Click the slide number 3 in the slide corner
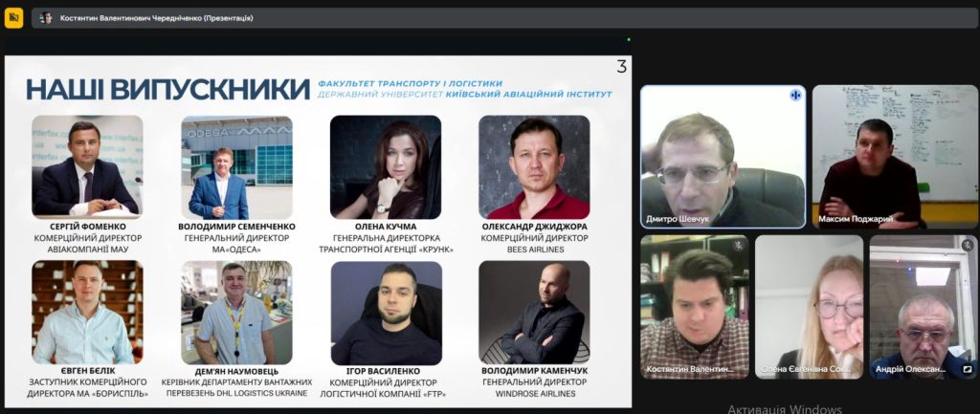Screen dimensions: 980x414 coord(621,67)
